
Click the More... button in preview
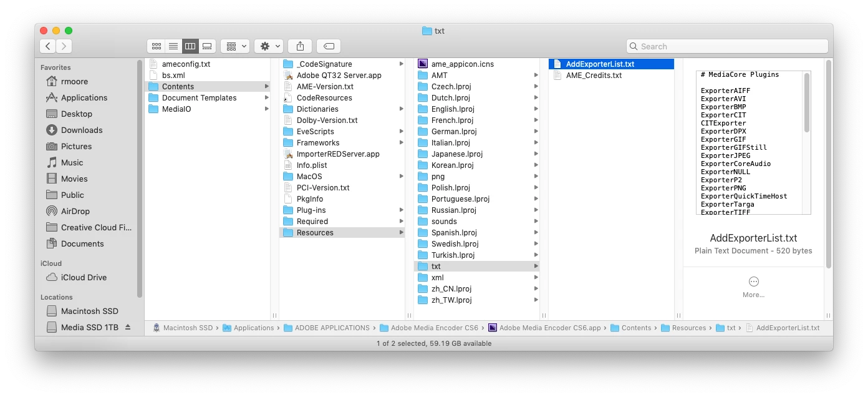tap(753, 287)
